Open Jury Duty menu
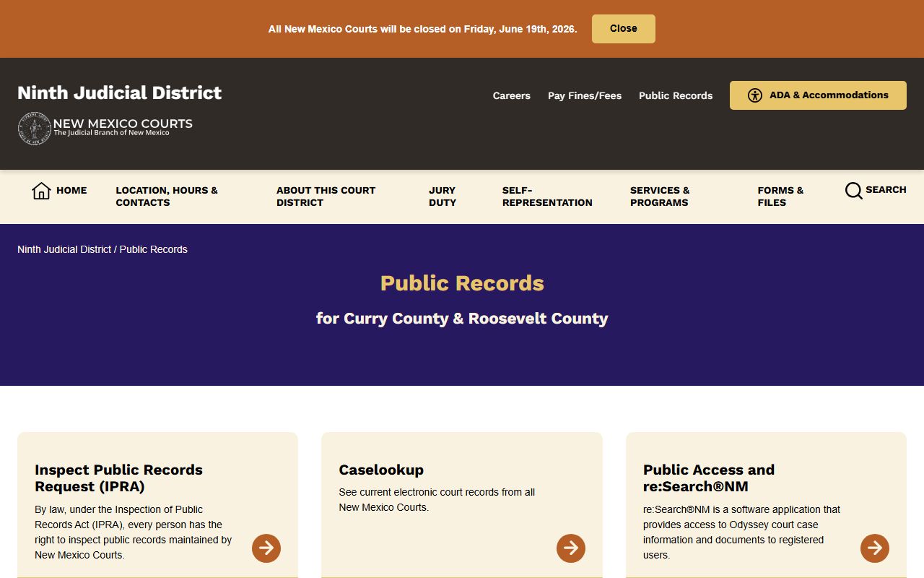The height and width of the screenshot is (578, 924). tap(443, 197)
